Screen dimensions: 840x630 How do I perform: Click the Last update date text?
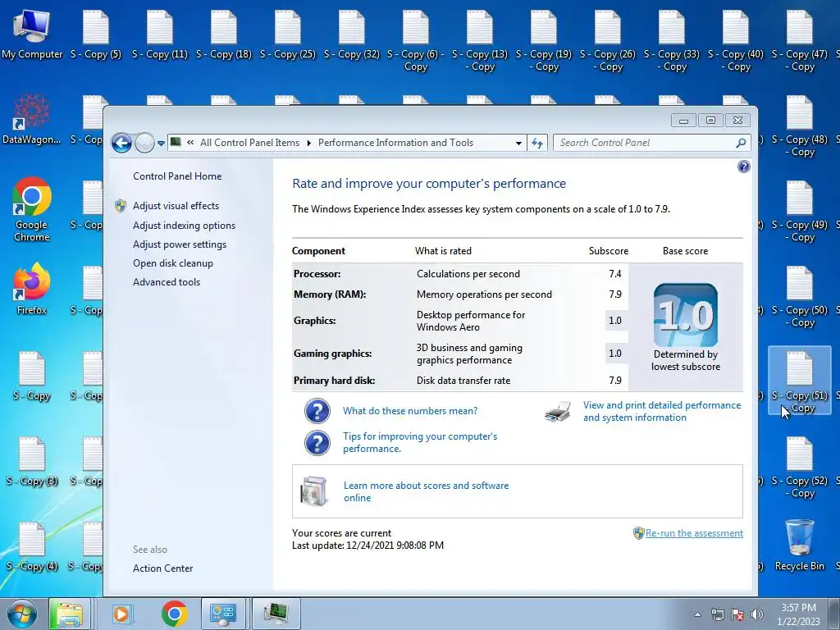[367, 546]
